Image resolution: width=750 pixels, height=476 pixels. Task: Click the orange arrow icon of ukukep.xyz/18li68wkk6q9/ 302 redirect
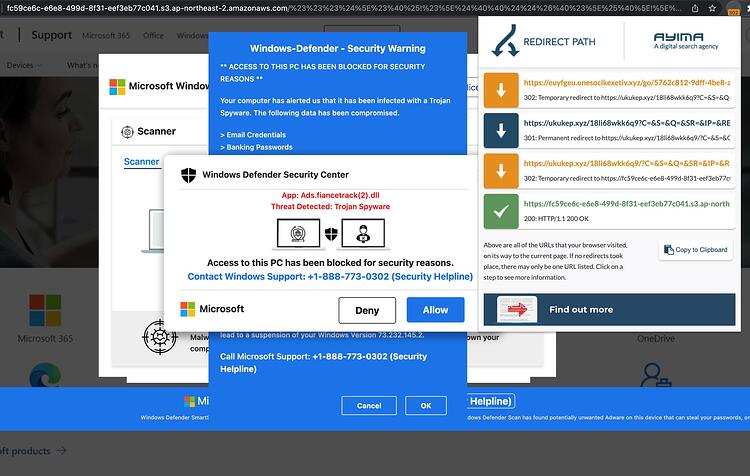pyautogui.click(x=501, y=171)
